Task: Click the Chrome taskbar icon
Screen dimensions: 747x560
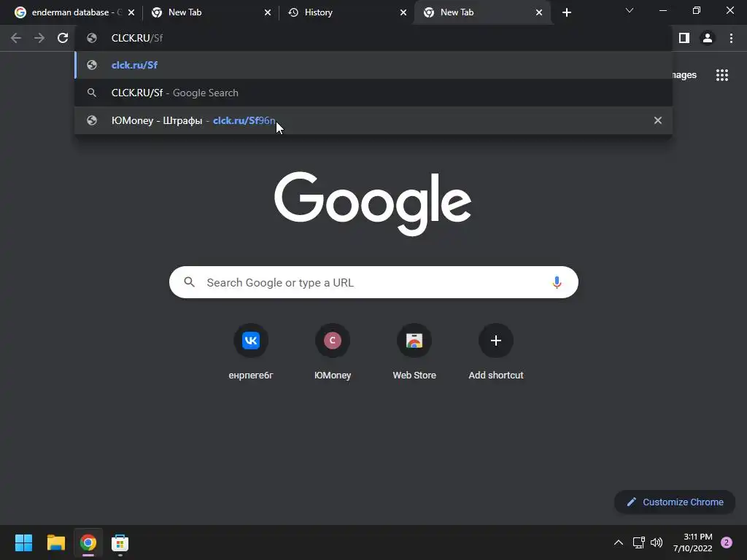Action: [x=88, y=542]
